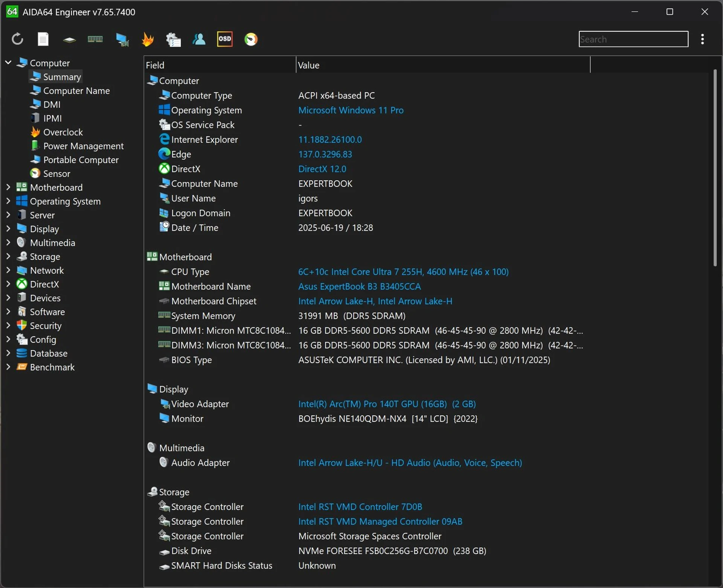Click the Database sidebar icon
Viewport: 723px width, 588px height.
22,353
